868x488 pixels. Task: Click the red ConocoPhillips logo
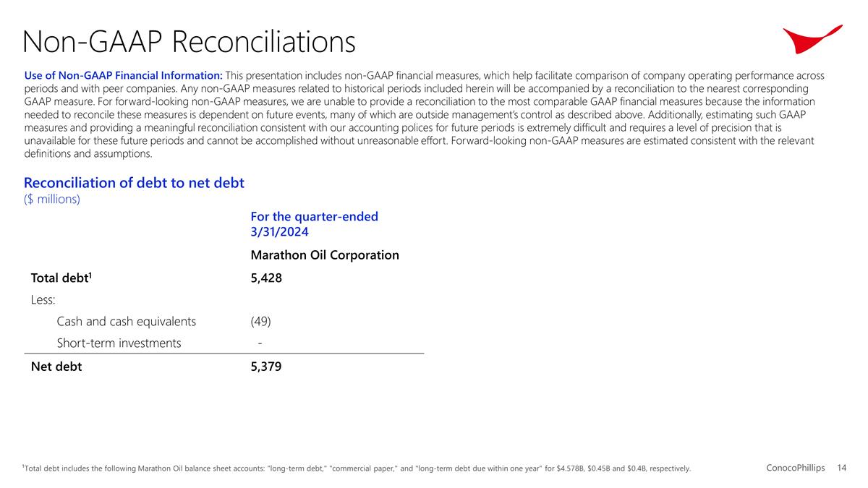(811, 39)
